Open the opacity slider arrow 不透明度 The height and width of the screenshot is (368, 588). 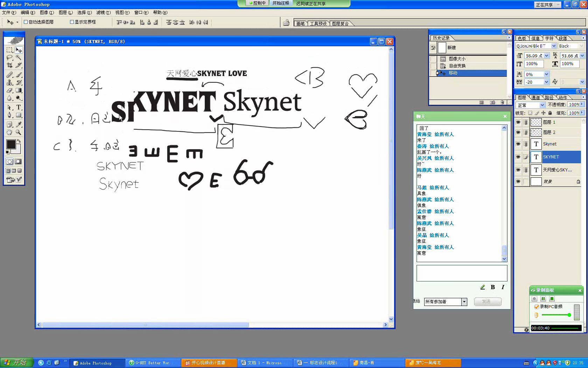point(582,104)
